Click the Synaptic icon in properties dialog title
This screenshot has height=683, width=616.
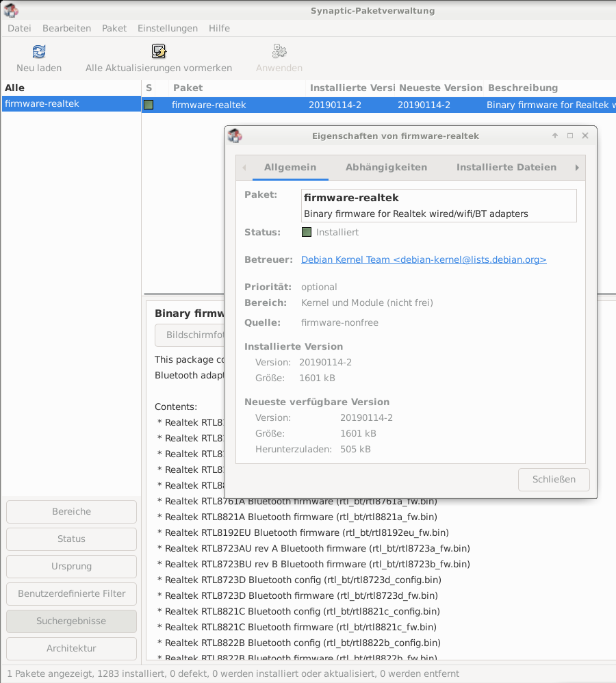pos(235,136)
